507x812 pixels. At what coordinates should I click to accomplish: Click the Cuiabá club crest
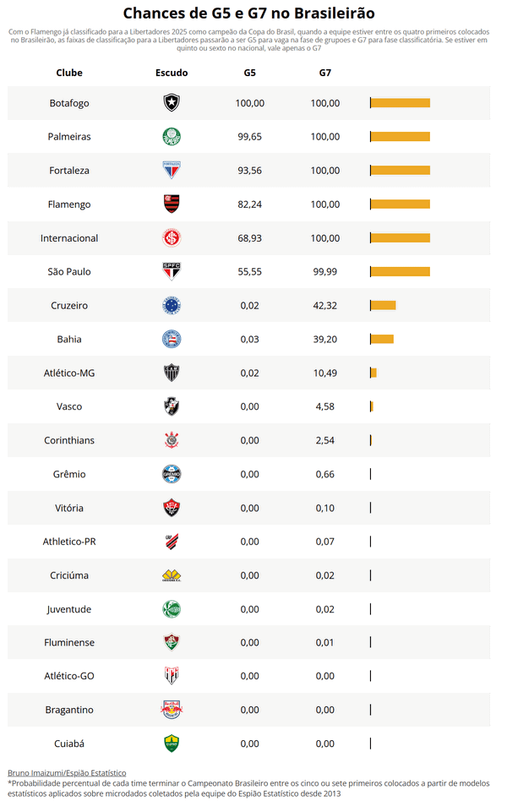[172, 744]
